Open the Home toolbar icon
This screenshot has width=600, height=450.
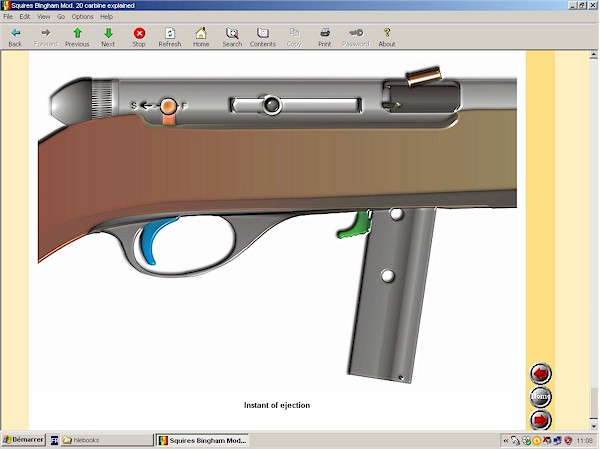tap(201, 37)
